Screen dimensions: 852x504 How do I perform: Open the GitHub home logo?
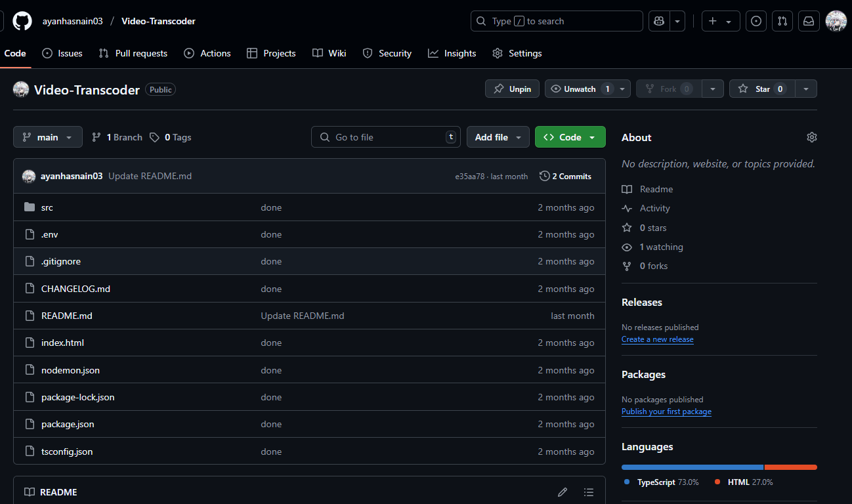22,21
